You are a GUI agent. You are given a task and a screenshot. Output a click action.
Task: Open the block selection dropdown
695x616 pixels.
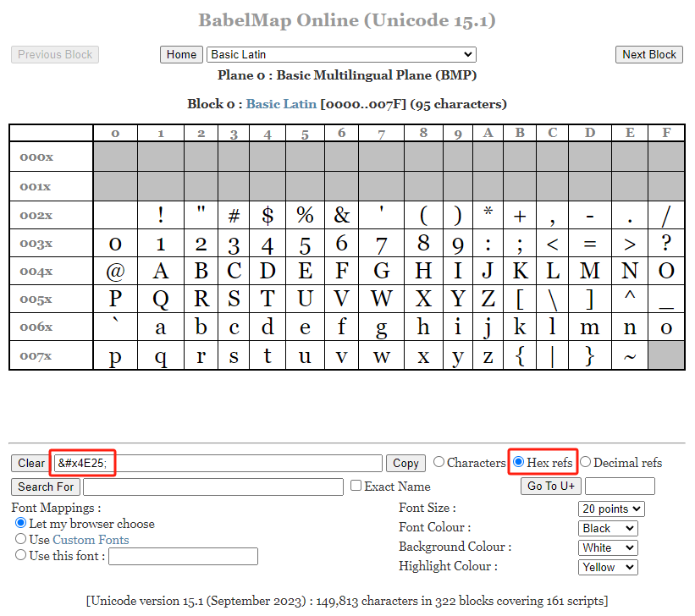click(x=341, y=54)
